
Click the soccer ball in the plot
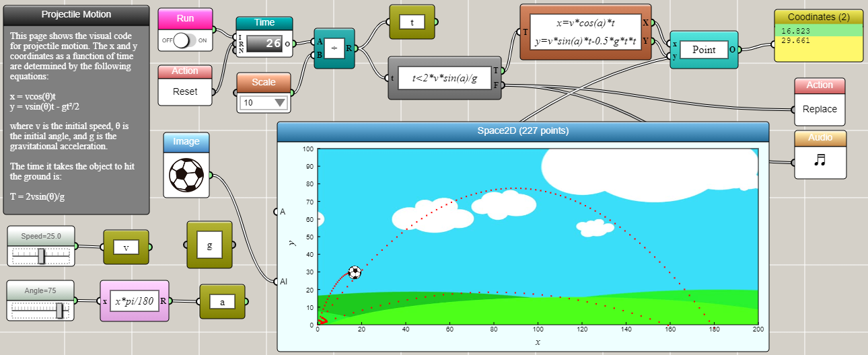pyautogui.click(x=355, y=272)
